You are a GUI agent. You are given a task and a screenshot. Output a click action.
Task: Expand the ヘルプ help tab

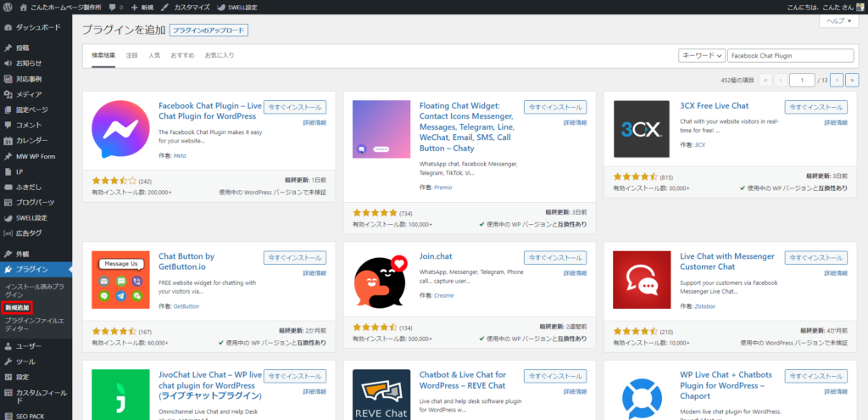(x=838, y=21)
